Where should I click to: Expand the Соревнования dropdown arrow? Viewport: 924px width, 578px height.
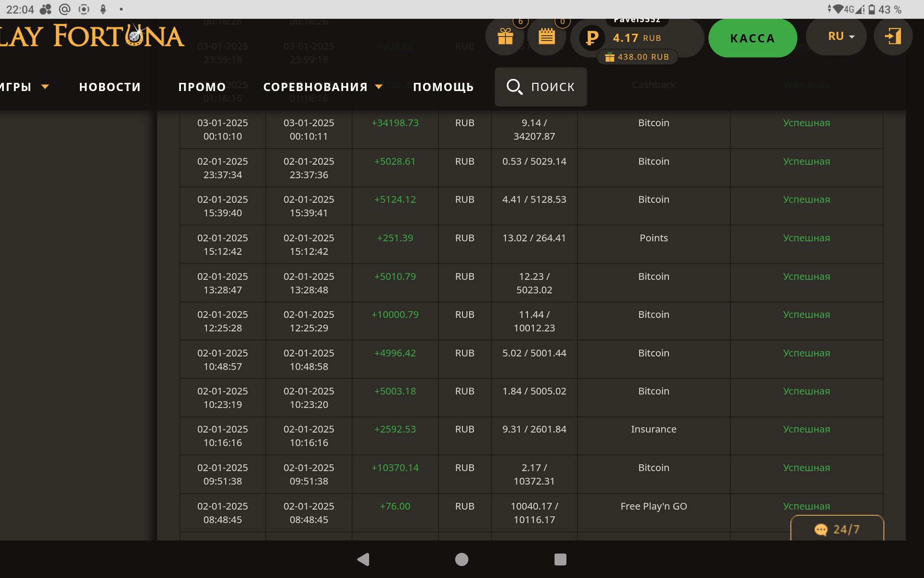379,87
